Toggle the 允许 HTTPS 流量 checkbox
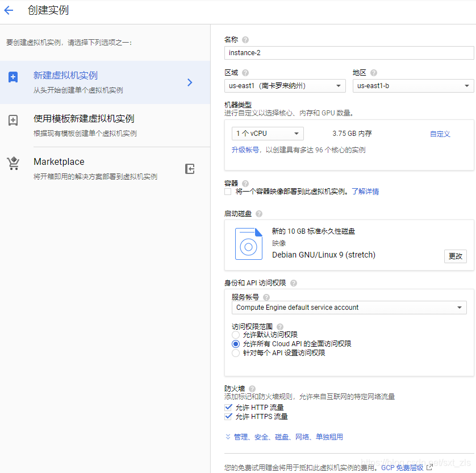The image size is (476, 473). tap(228, 417)
